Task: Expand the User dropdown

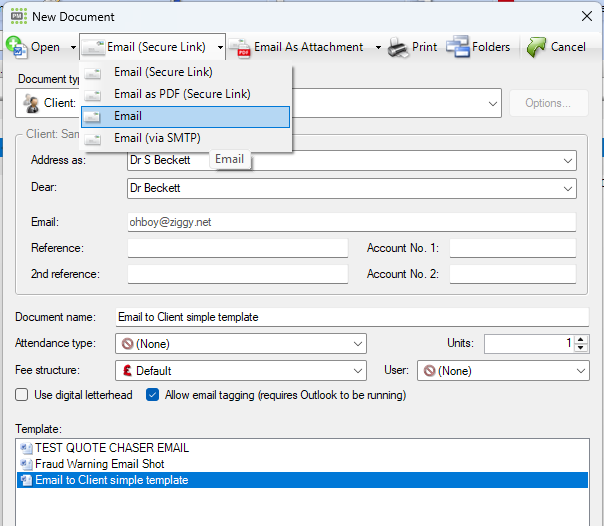Action: click(581, 371)
